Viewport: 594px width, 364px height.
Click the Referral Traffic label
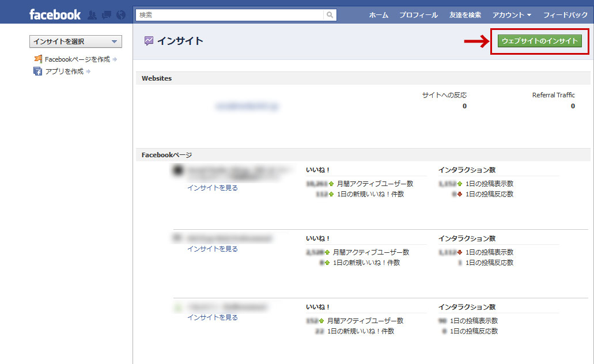(554, 95)
